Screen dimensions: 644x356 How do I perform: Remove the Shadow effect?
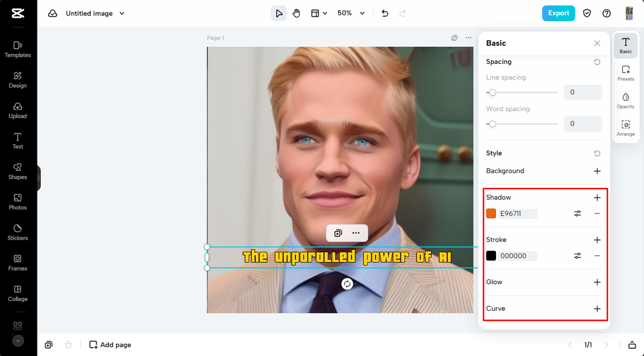[x=597, y=213]
